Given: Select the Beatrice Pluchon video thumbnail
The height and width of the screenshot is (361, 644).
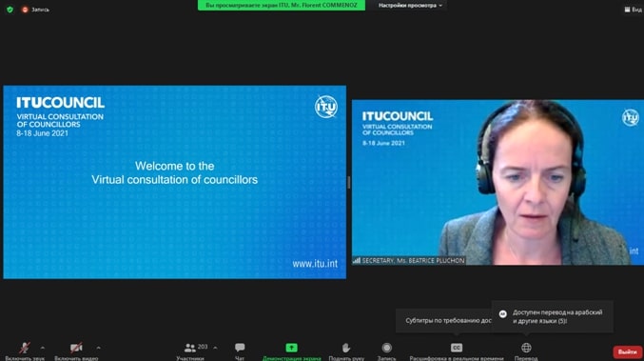Looking at the screenshot, I should pyautogui.click(x=498, y=182).
